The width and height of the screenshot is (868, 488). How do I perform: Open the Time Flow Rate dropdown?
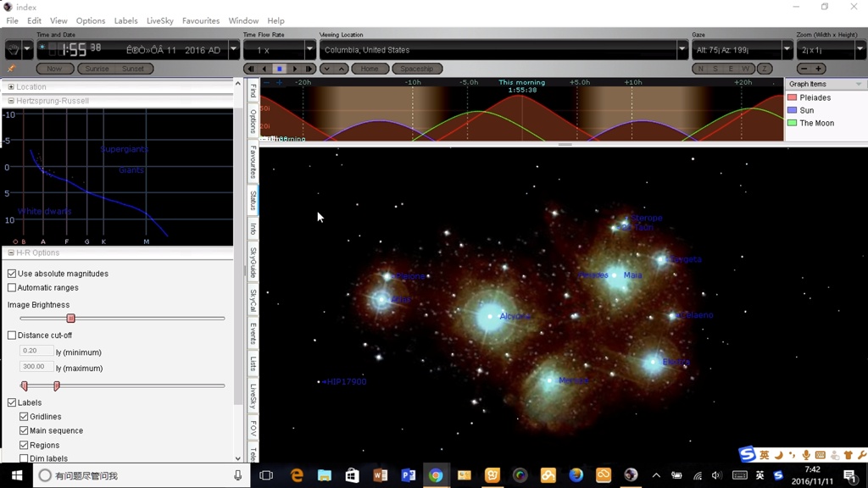(x=309, y=49)
